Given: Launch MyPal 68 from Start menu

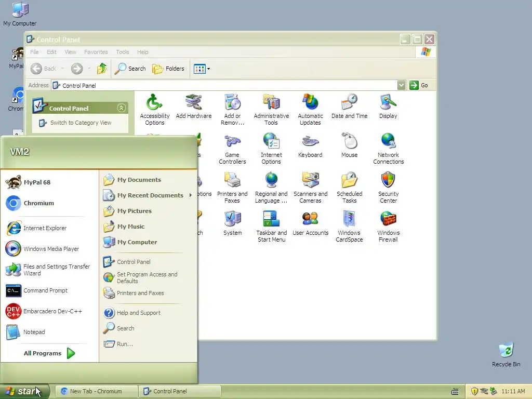Looking at the screenshot, I should tap(49, 182).
